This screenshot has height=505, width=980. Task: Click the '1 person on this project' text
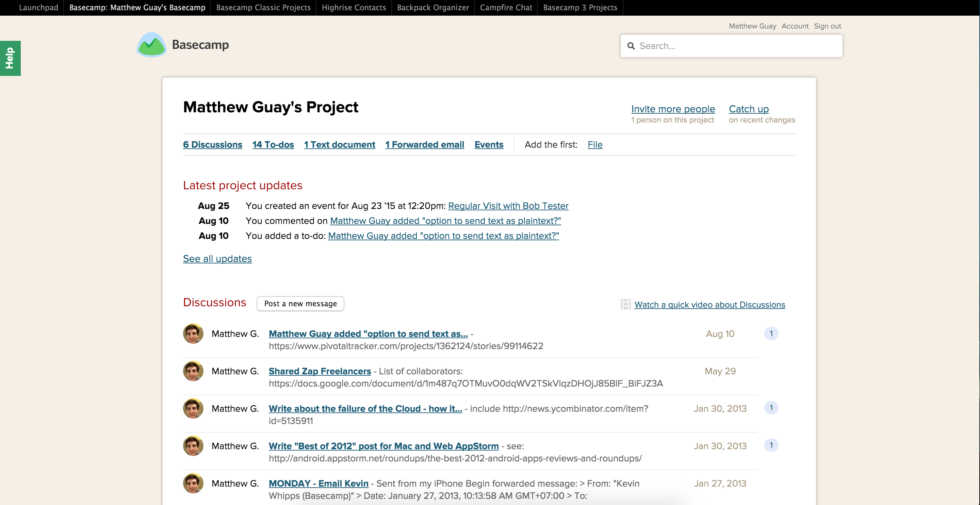click(673, 120)
